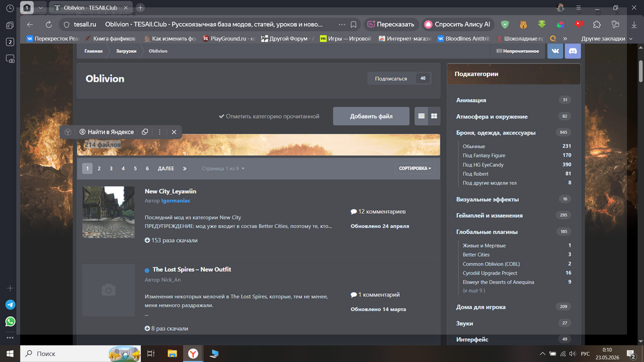Open the new tab plus button
The height and width of the screenshot is (362, 644).
[140, 7]
